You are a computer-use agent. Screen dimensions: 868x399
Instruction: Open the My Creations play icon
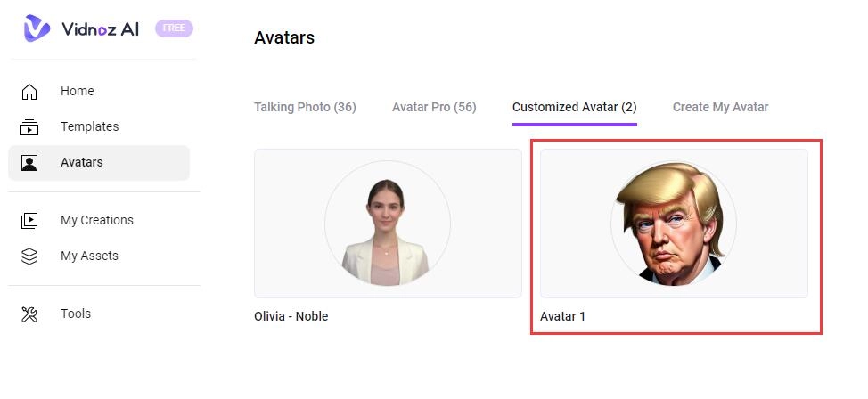tap(29, 220)
